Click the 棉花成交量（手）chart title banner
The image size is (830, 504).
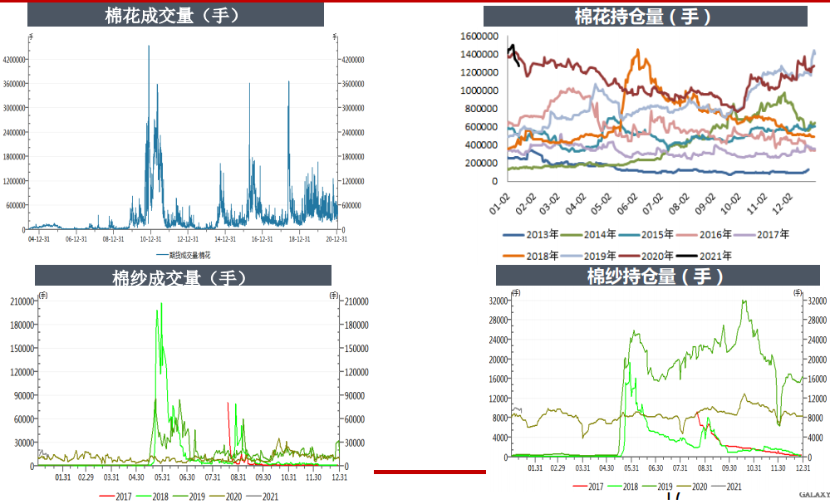174,15
